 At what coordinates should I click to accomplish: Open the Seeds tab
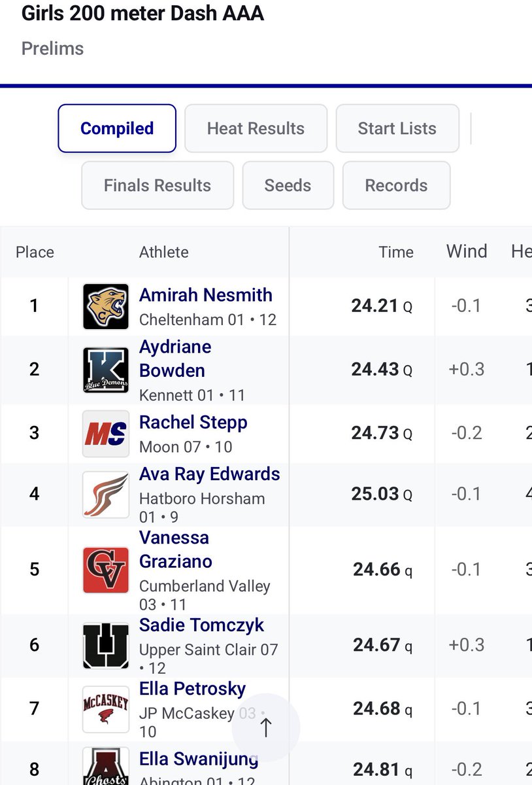point(288,185)
